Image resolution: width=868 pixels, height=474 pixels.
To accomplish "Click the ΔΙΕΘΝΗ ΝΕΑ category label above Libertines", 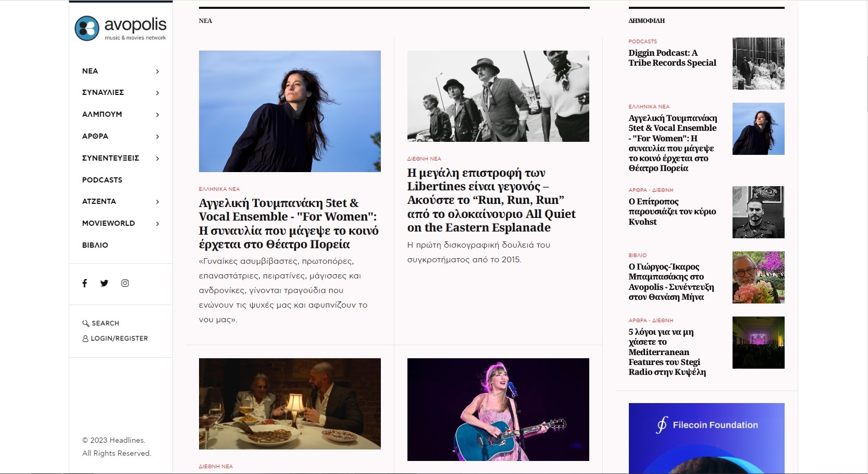I will click(424, 159).
